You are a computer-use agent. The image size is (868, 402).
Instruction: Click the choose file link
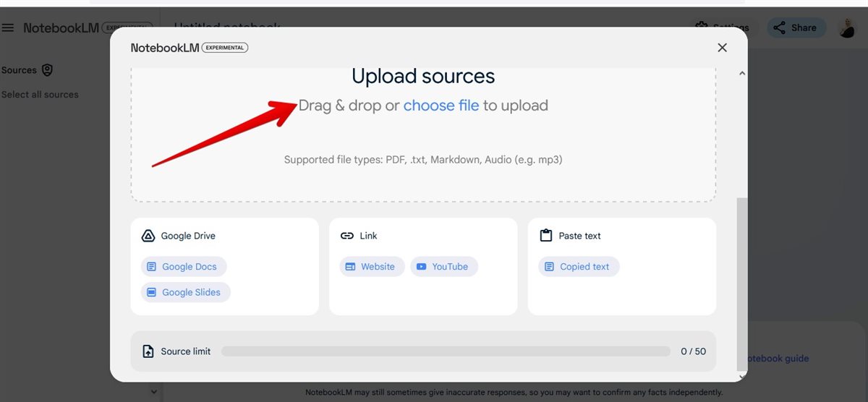441,106
